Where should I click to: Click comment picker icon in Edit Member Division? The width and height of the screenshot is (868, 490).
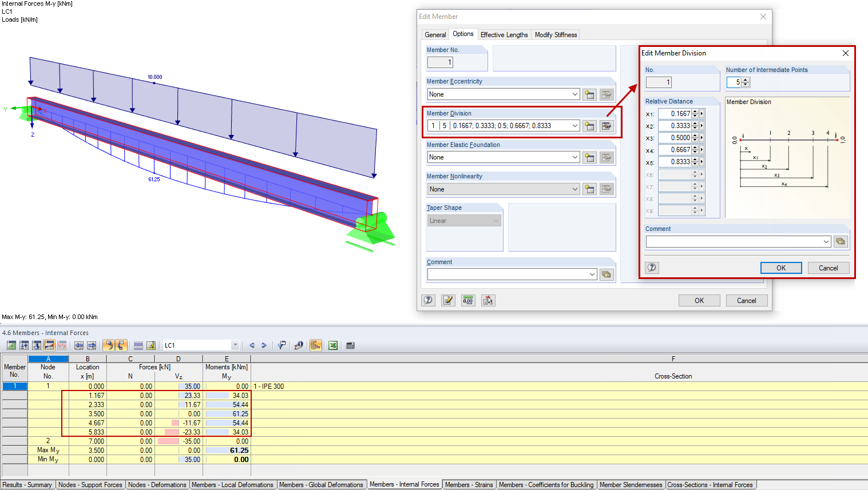[841, 241]
